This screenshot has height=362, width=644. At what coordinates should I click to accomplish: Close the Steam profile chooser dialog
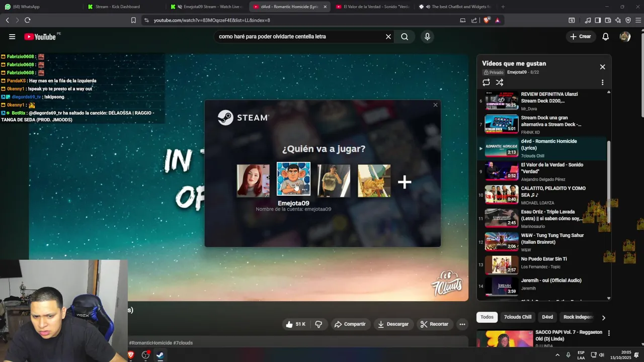point(435,105)
